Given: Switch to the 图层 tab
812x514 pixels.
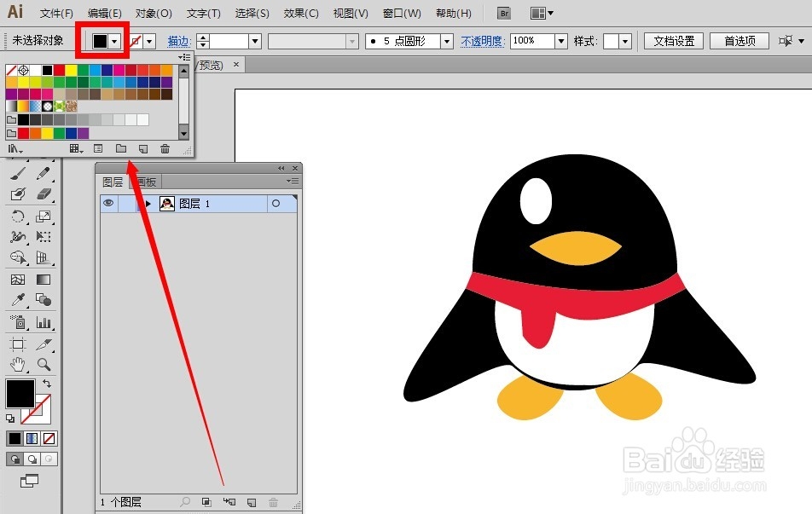Looking at the screenshot, I should pos(113,182).
